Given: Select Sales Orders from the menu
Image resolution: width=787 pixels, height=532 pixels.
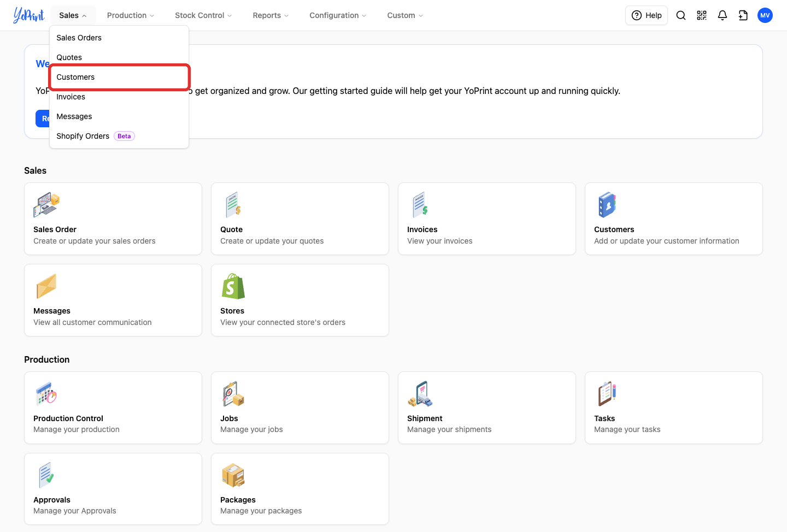Looking at the screenshot, I should point(119,38).
